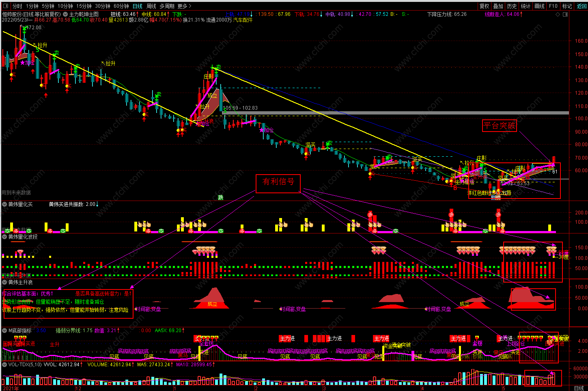Switch to 10分钟 period
The height and width of the screenshot is (391, 588).
point(65,6)
